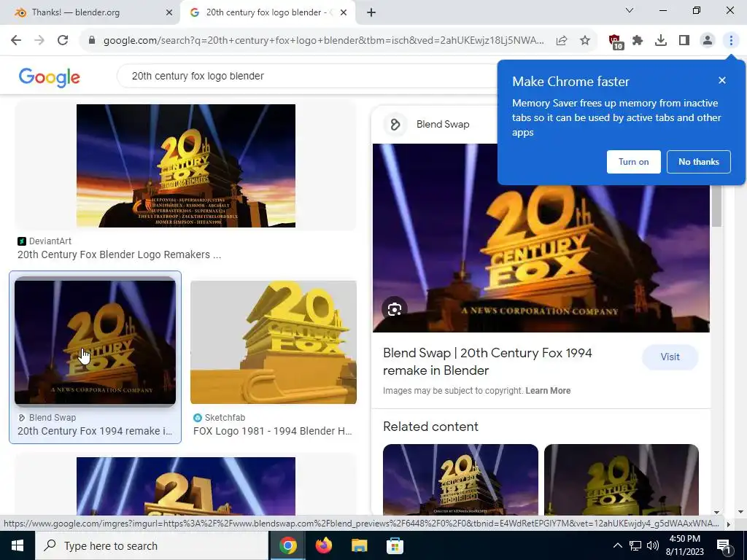Open Chrome's three-dot menu
Screen dimensions: 747x560
click(x=731, y=41)
